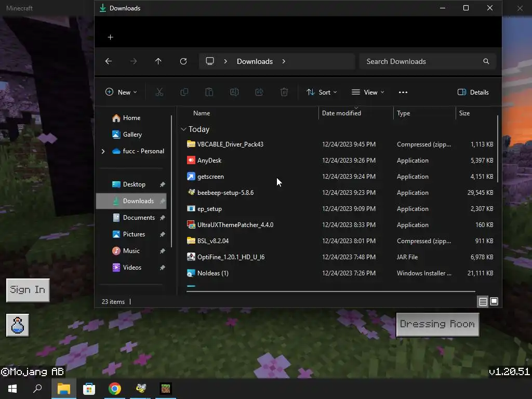Click the file list vertical scrollbar
532x399 pixels.
(x=497, y=149)
